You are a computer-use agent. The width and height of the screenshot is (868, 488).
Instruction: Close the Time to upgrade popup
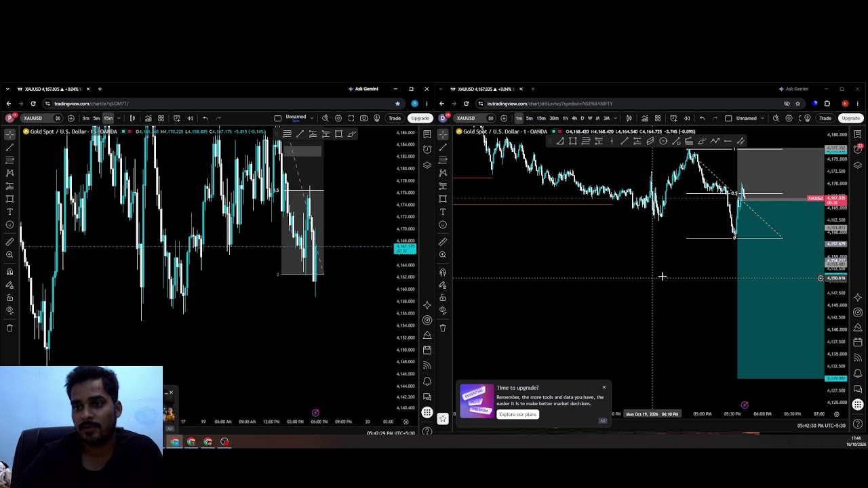pyautogui.click(x=604, y=388)
